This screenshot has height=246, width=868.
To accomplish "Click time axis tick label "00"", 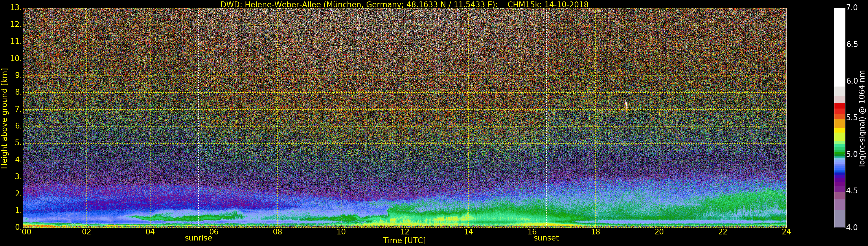I will (x=26, y=232).
